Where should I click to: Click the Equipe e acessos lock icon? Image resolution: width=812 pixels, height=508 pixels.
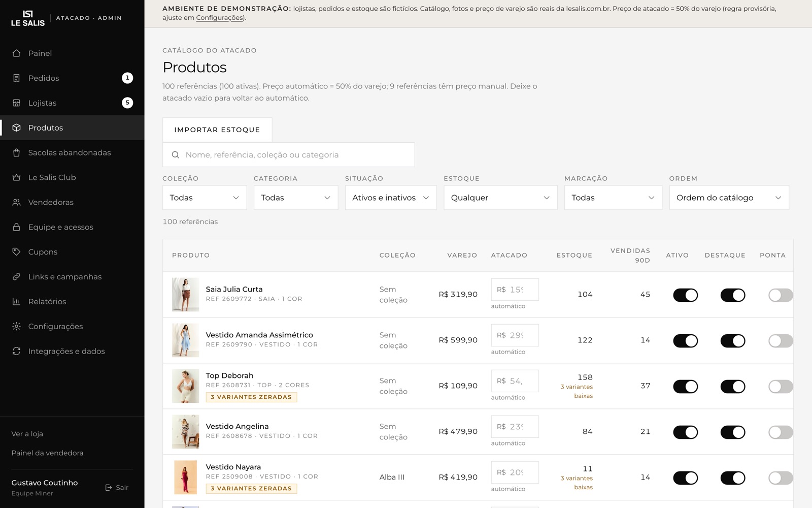point(16,227)
